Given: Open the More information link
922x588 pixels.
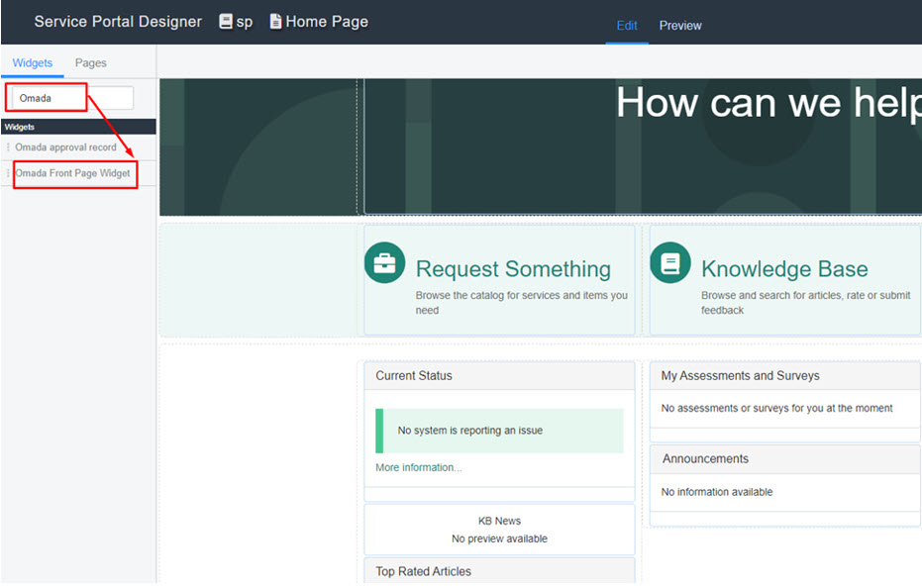Looking at the screenshot, I should pos(419,467).
